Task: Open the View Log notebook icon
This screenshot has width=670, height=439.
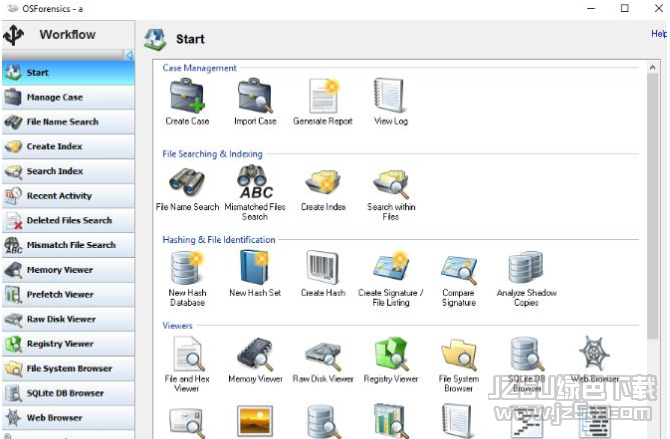Action: click(x=389, y=96)
